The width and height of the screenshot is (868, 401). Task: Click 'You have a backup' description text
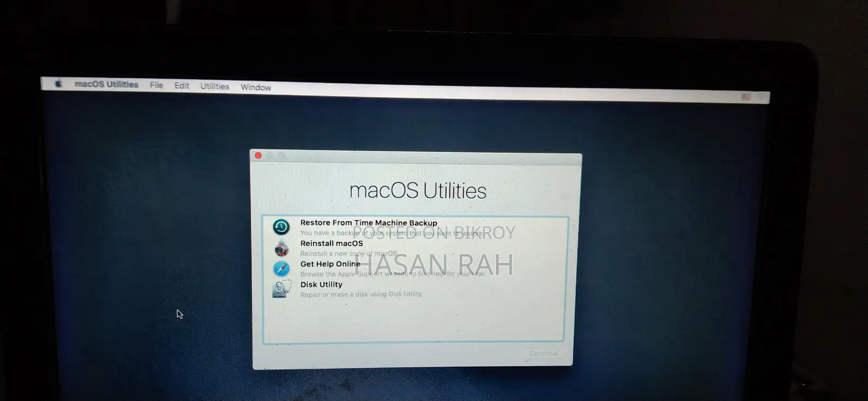(x=392, y=233)
